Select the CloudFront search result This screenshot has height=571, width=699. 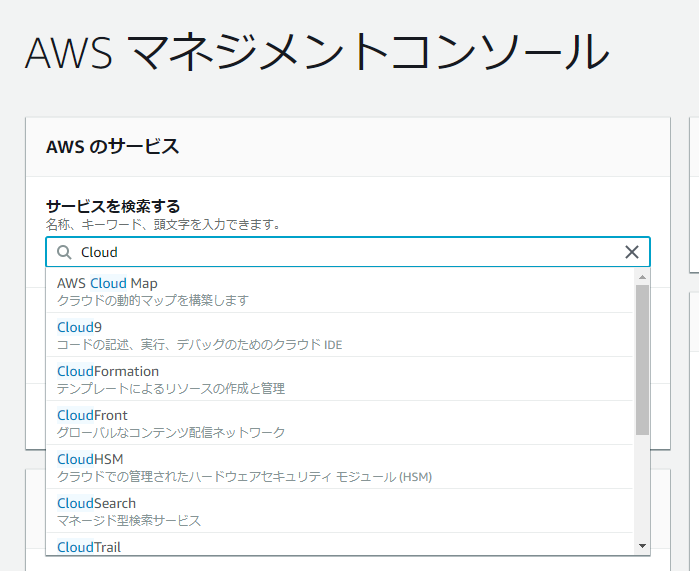340,423
